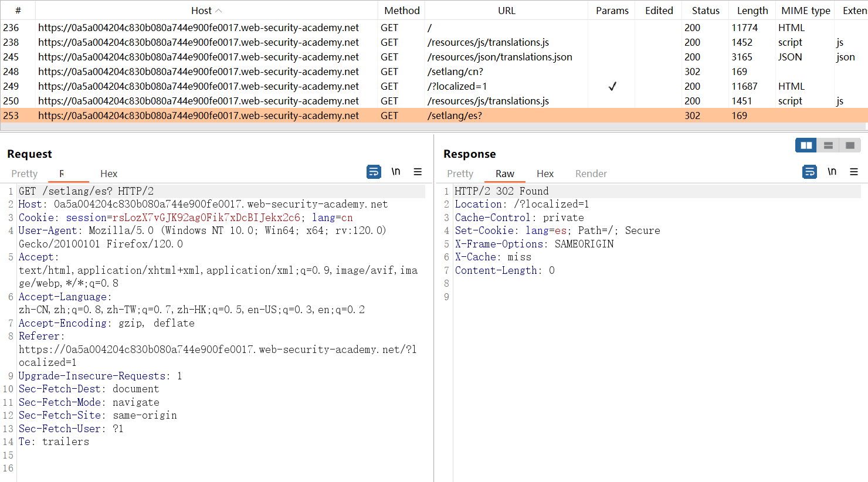The image size is (868, 482).
Task: Switch to the Render tab in Response
Action: click(x=591, y=174)
